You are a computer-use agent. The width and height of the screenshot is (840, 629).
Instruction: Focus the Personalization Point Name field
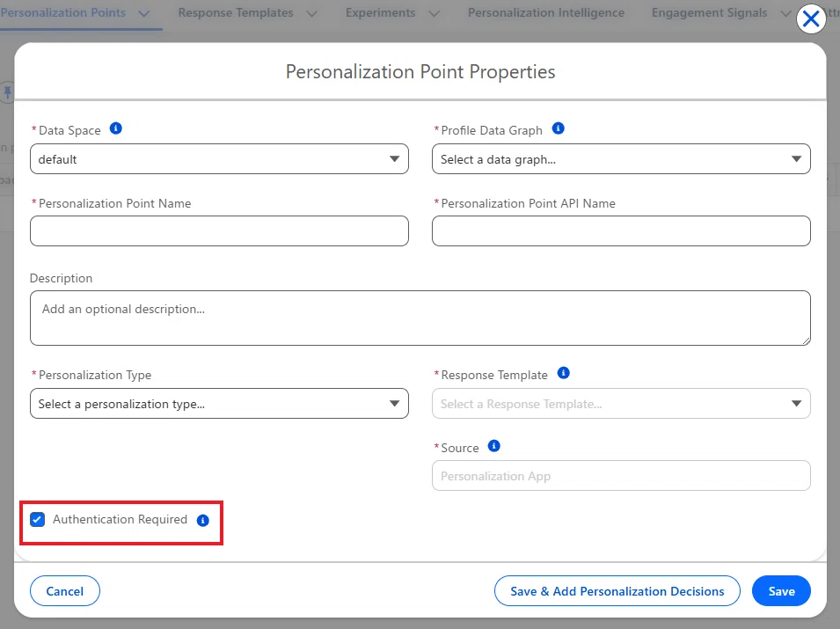tap(219, 230)
